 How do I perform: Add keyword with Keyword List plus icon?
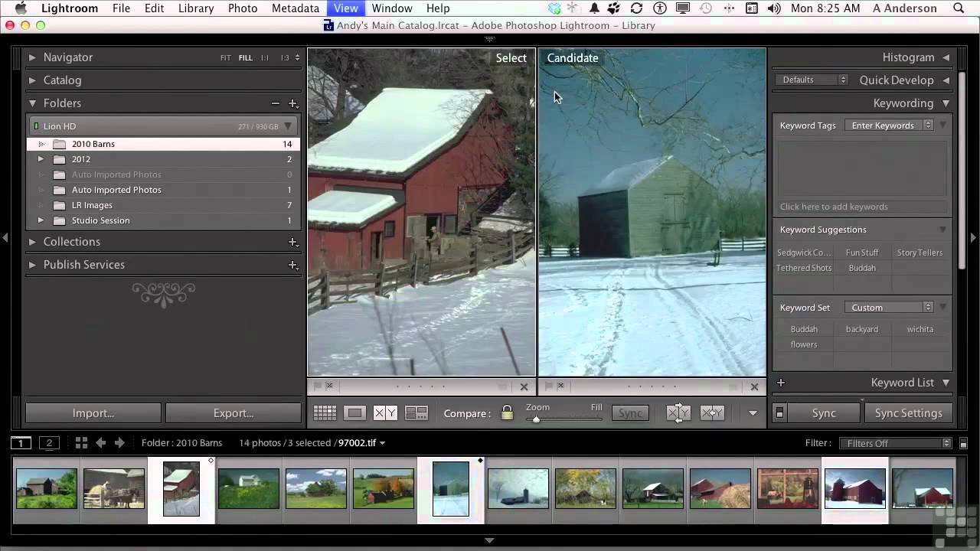pos(781,383)
